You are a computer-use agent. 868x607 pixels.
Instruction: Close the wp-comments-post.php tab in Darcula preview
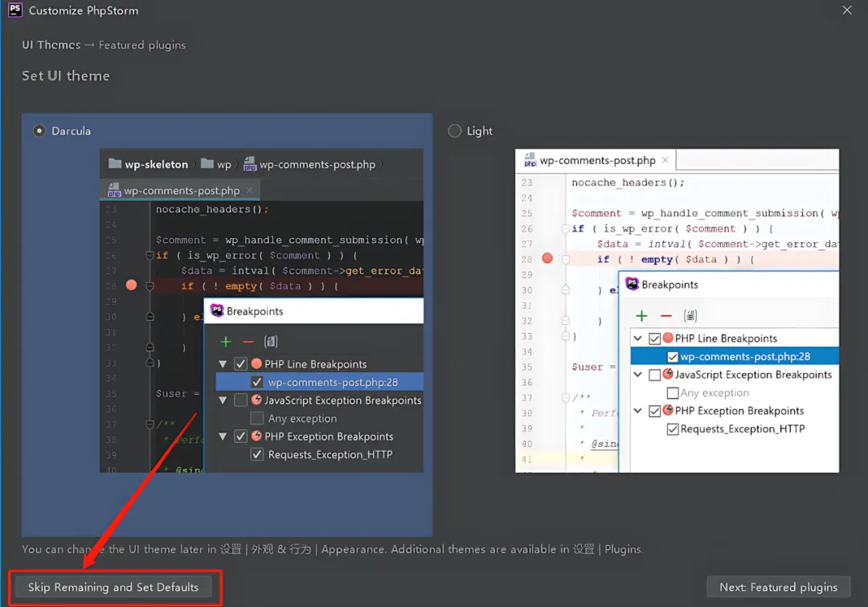pyautogui.click(x=250, y=190)
